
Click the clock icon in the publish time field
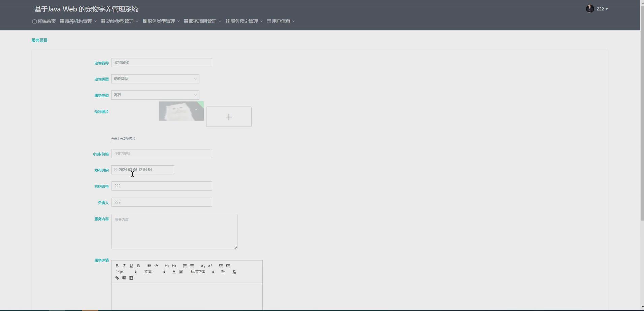116,170
